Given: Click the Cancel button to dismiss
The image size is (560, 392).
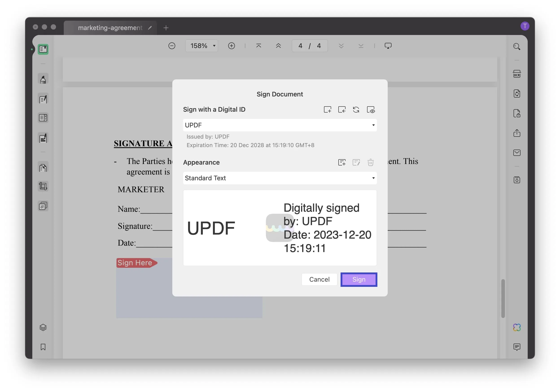Looking at the screenshot, I should pos(319,279).
